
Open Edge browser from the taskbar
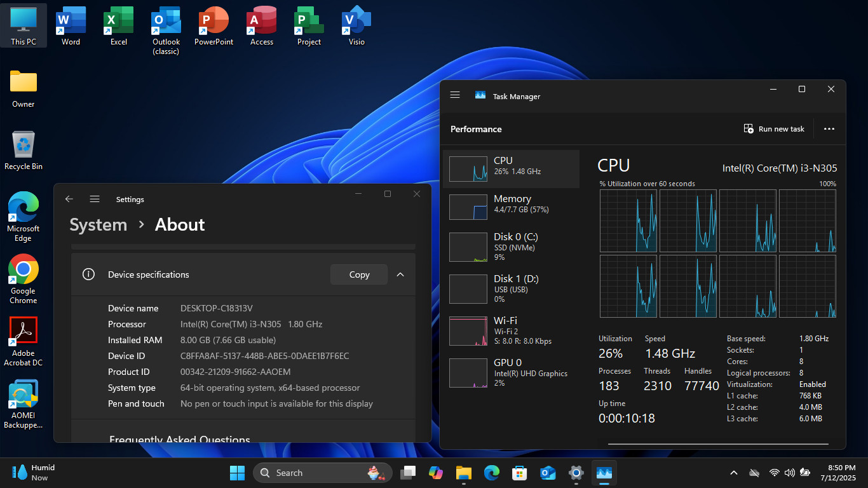491,473
